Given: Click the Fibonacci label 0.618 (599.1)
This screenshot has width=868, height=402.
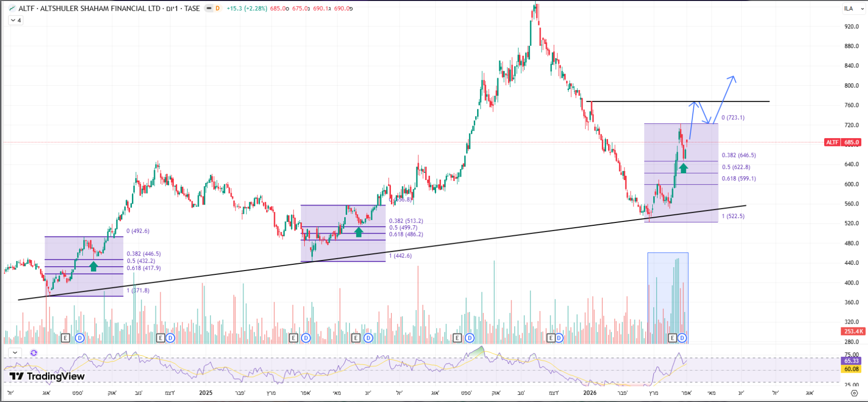Looking at the screenshot, I should point(739,178).
